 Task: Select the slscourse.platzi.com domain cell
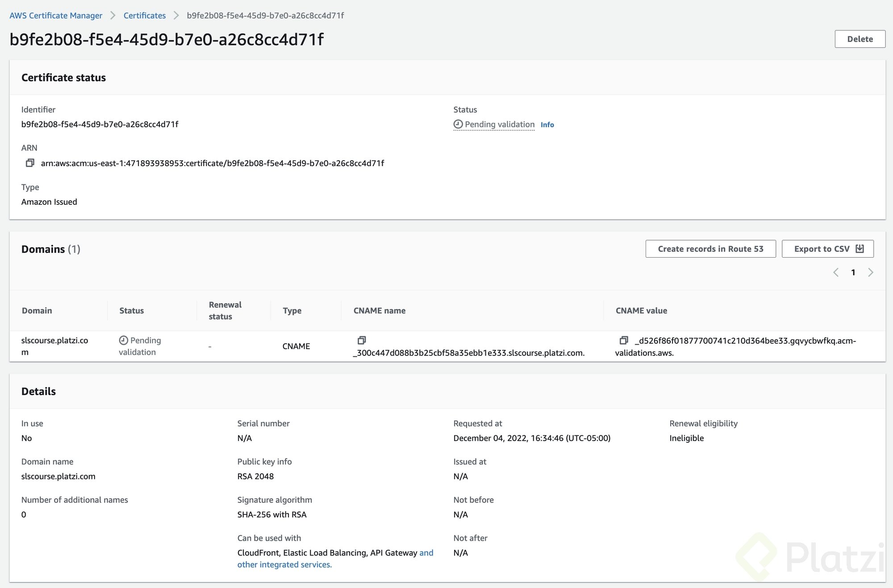(x=54, y=346)
